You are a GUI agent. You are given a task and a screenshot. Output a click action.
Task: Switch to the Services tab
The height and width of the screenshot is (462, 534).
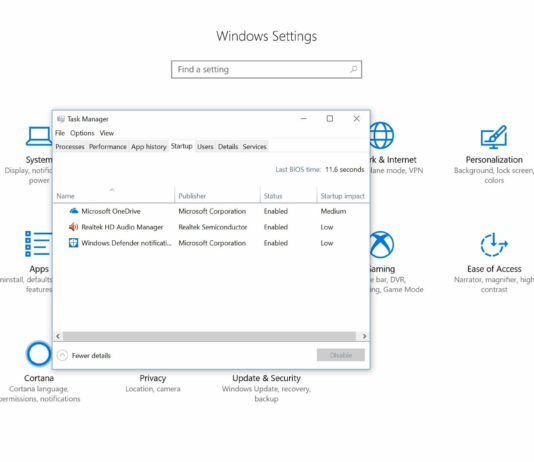(x=254, y=147)
